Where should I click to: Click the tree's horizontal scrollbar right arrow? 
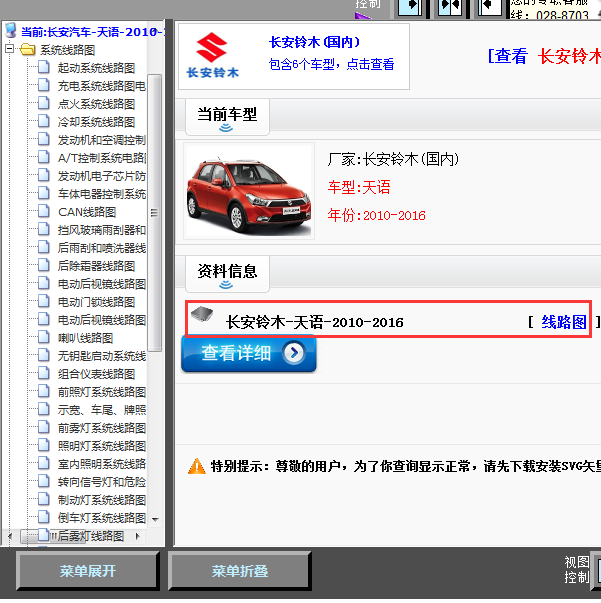138,536
